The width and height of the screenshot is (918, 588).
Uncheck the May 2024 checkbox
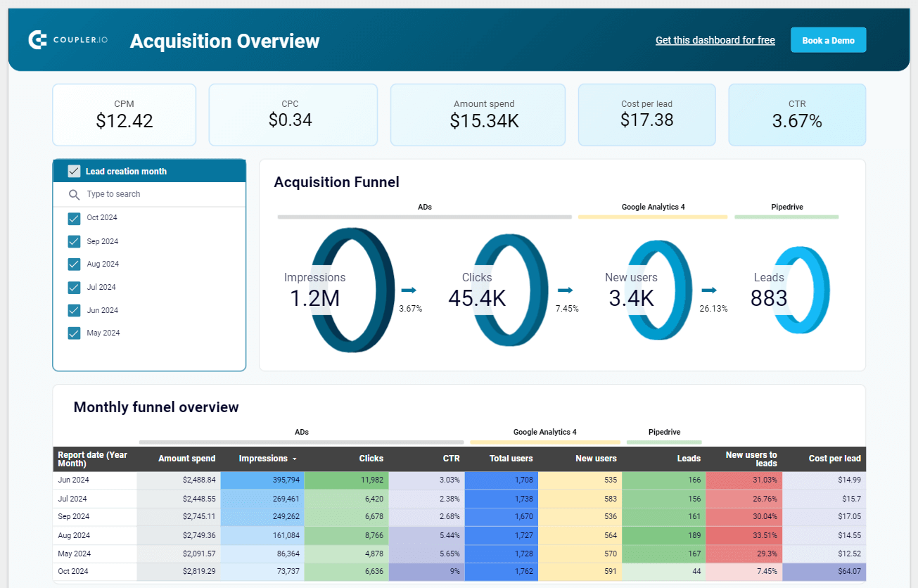[x=74, y=333]
